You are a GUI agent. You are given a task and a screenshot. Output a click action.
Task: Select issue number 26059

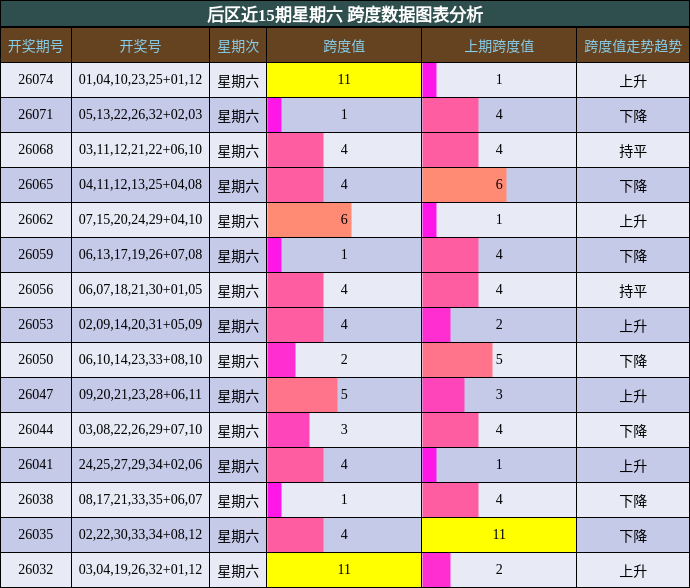36,254
